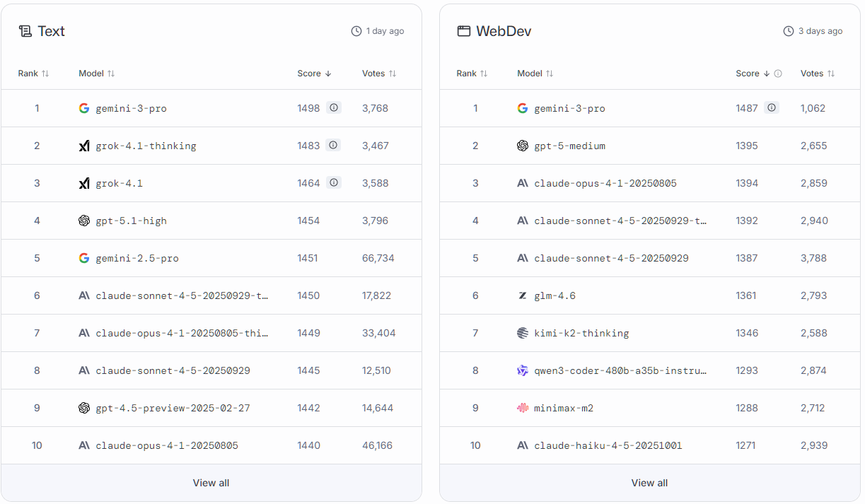Switch to the Text leaderboard heading

(x=52, y=30)
